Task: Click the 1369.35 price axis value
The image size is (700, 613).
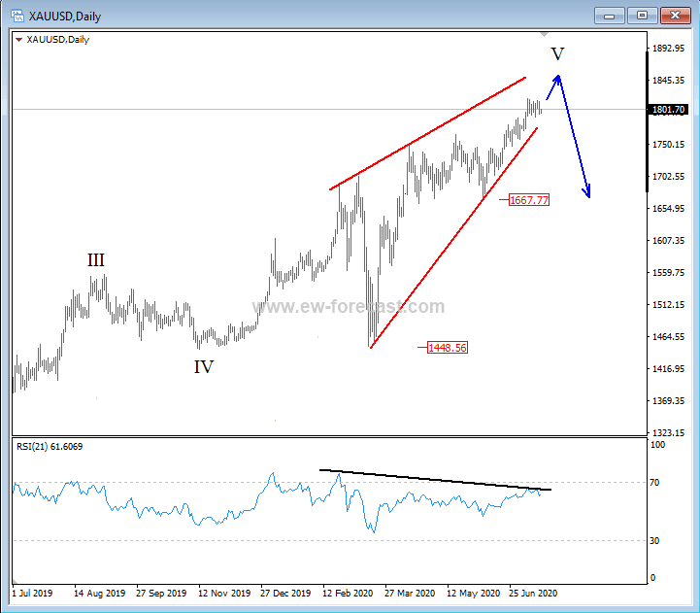Action: coord(668,401)
